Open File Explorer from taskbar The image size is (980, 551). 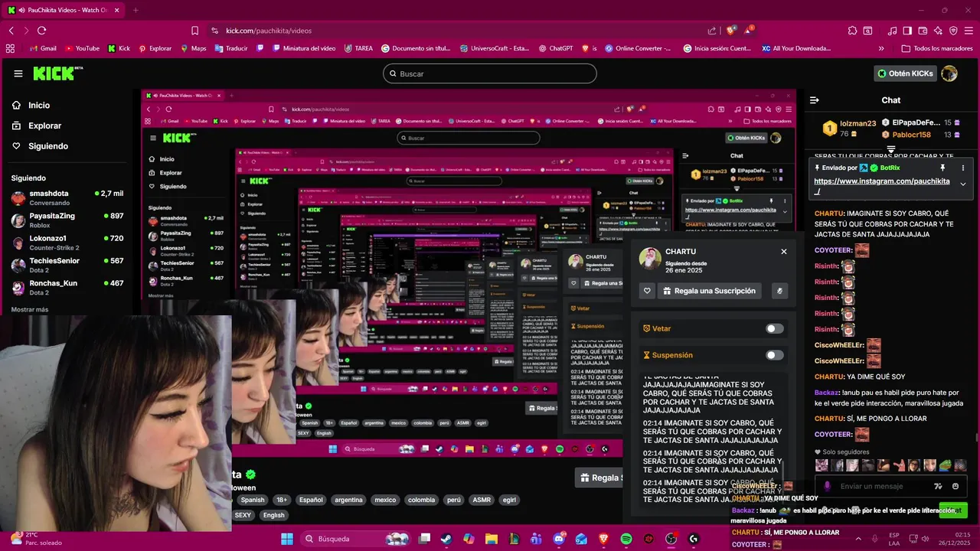[492, 539]
